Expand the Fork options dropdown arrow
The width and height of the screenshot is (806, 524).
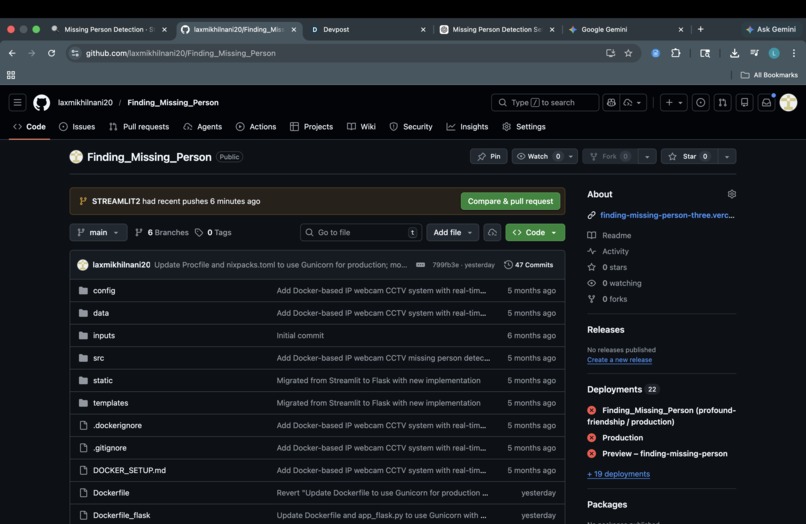pyautogui.click(x=647, y=156)
